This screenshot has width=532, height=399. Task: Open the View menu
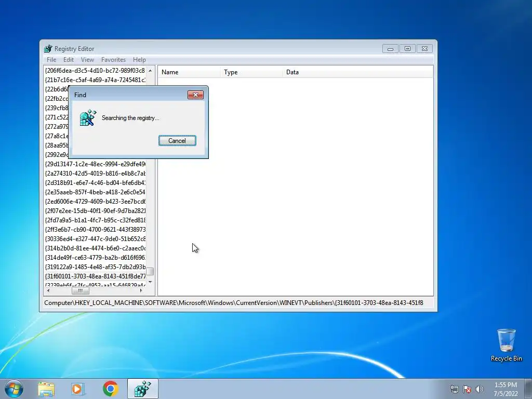(x=87, y=59)
